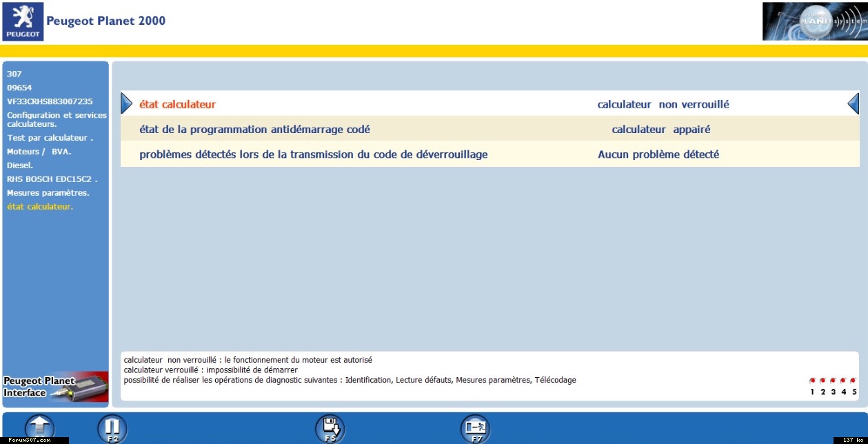
Task: Go to Mesures paramètres in the sidebar
Action: point(48,193)
